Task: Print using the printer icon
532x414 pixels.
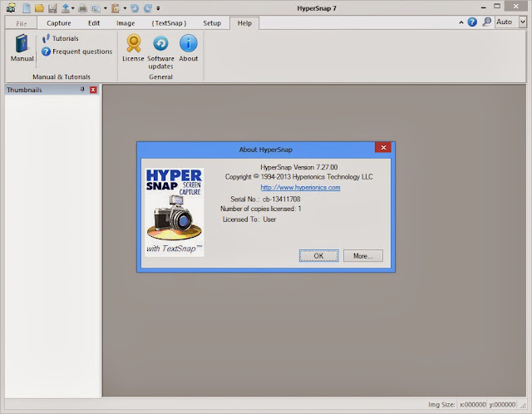Action: click(82, 8)
